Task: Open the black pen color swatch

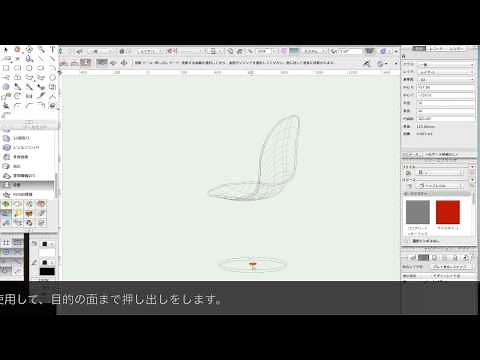Action: [47, 271]
